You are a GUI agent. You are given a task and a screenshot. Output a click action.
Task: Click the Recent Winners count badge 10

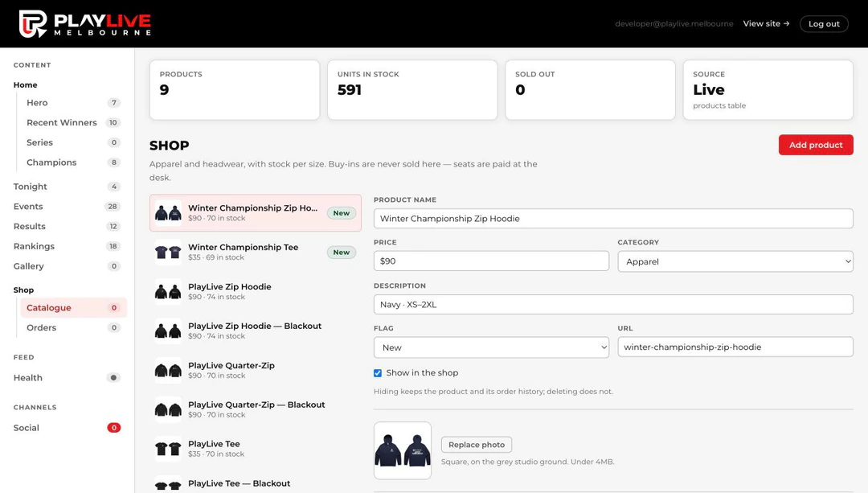coord(113,122)
